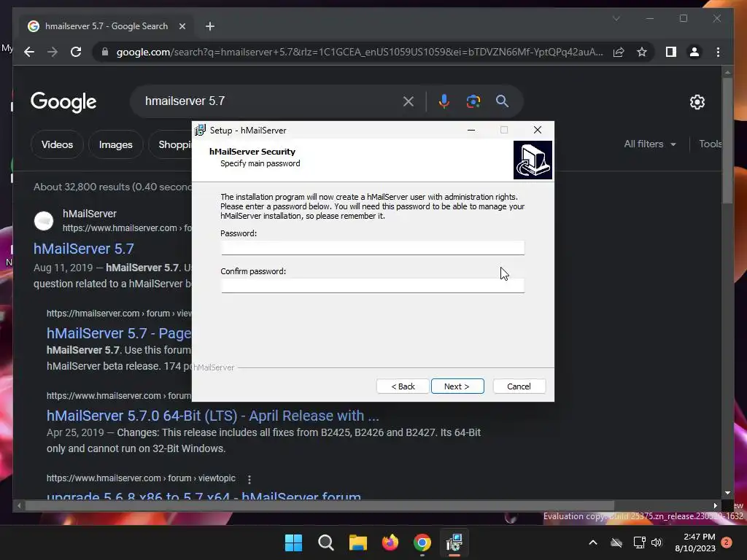Open the upgrade 5.6.8 x86 to 5.7 x64 link
This screenshot has height=560, width=747.
[x=204, y=495]
